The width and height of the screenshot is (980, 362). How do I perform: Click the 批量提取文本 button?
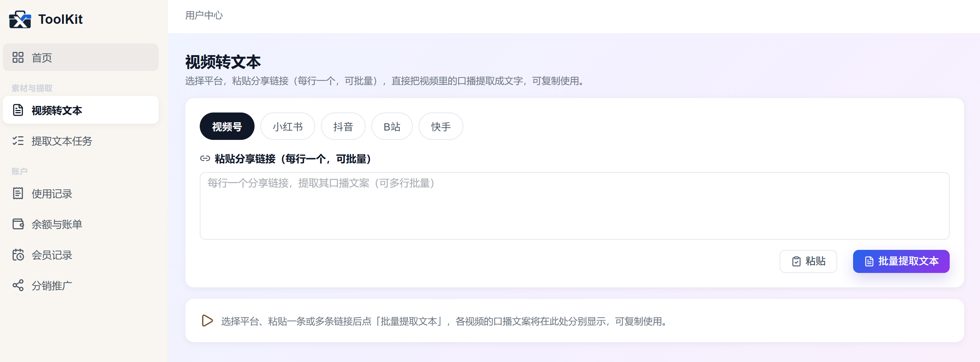click(901, 261)
